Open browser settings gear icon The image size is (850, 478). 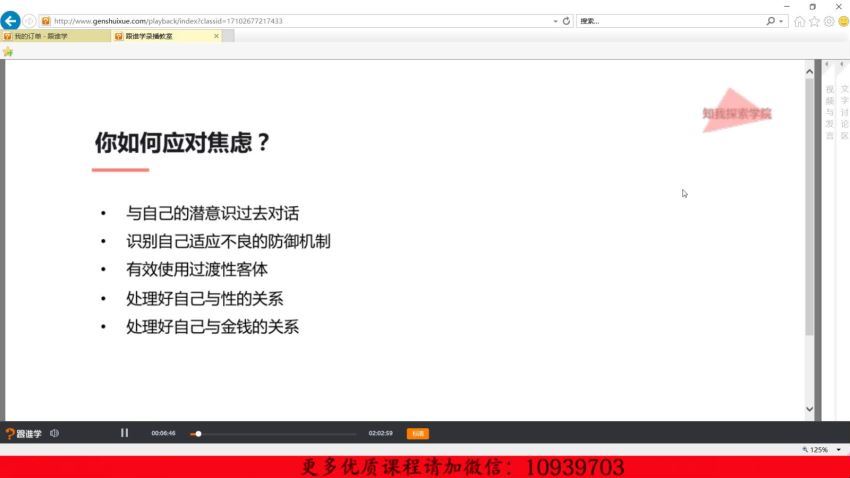click(x=829, y=21)
